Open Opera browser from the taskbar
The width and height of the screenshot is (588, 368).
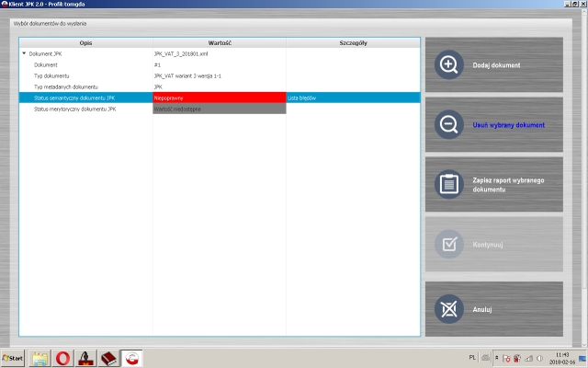(65, 357)
